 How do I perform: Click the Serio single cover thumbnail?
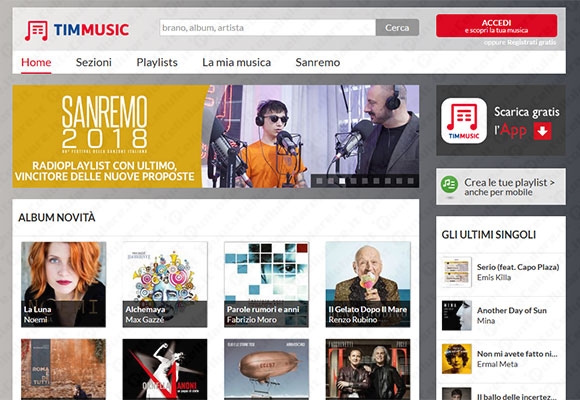(456, 272)
